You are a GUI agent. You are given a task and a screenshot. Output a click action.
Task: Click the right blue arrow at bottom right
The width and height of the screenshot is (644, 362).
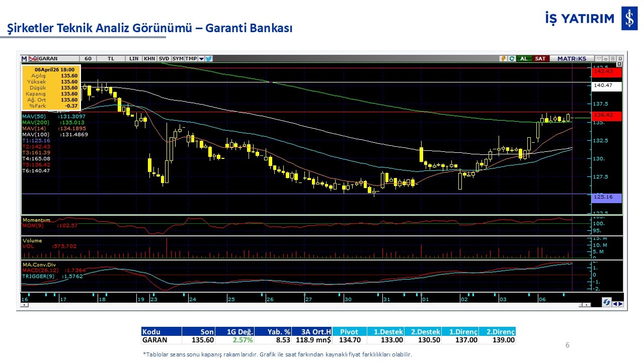(x=620, y=303)
